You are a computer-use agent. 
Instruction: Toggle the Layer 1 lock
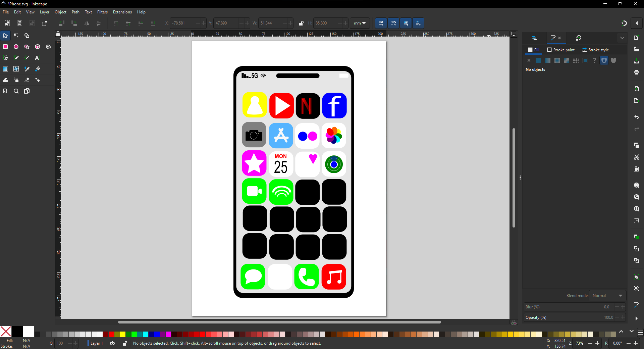125,343
